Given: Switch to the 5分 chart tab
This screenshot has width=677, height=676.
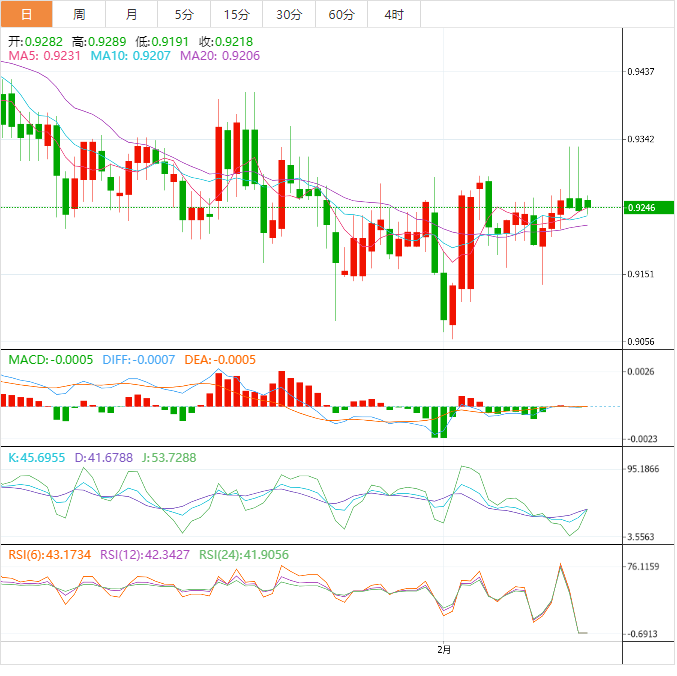Looking at the screenshot, I should (184, 14).
